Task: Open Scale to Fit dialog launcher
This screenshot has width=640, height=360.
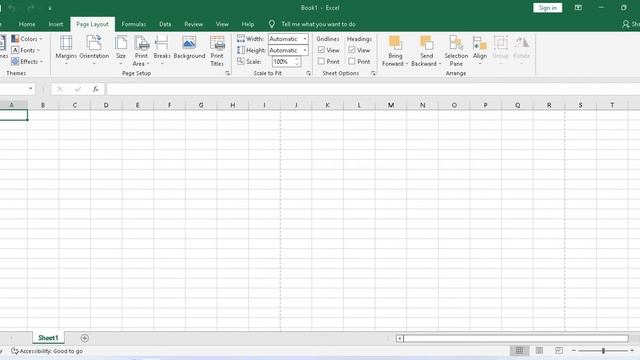Action: (308, 73)
